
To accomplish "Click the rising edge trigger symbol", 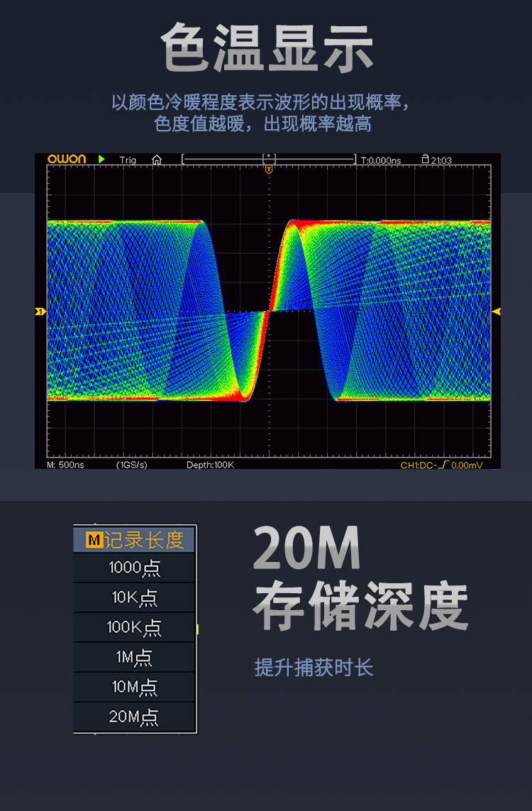I will [x=443, y=465].
